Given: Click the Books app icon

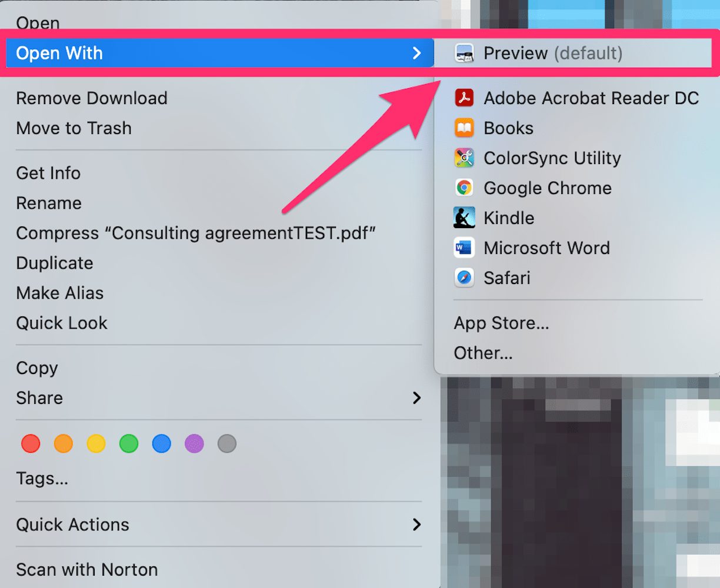Looking at the screenshot, I should point(465,128).
